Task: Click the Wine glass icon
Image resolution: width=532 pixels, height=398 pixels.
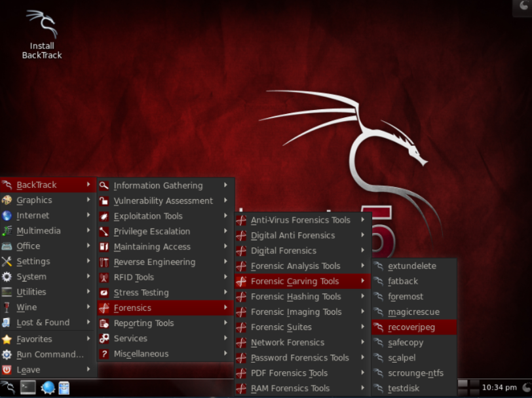Action: point(7,307)
